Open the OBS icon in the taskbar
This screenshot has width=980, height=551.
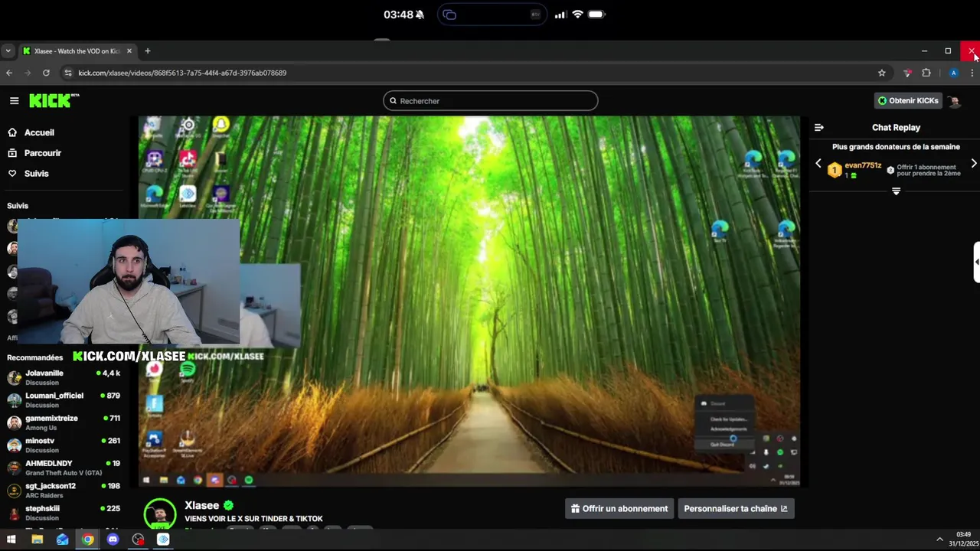pyautogui.click(x=138, y=540)
